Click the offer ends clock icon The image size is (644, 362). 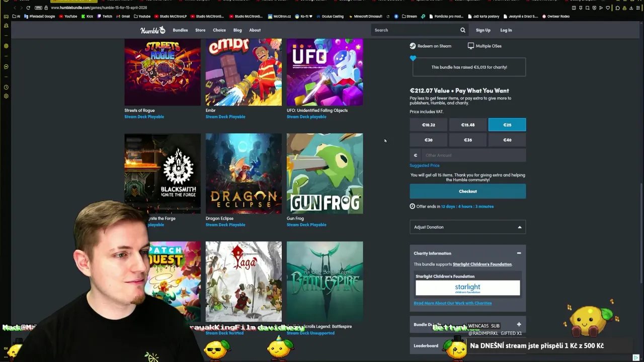(413, 206)
